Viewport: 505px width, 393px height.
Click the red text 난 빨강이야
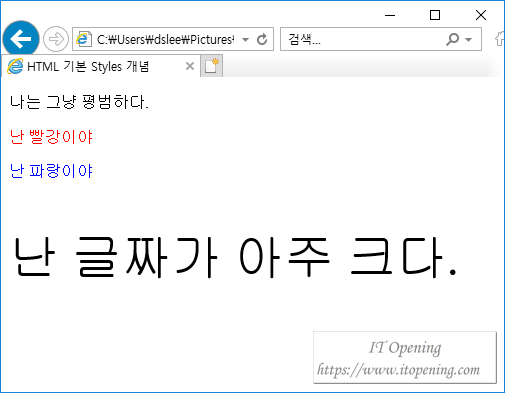(51, 136)
